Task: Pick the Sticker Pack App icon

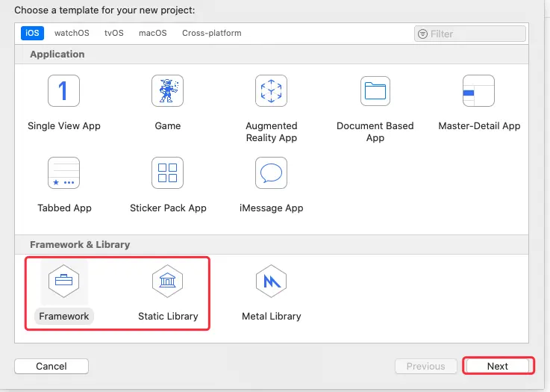Action: click(x=167, y=173)
